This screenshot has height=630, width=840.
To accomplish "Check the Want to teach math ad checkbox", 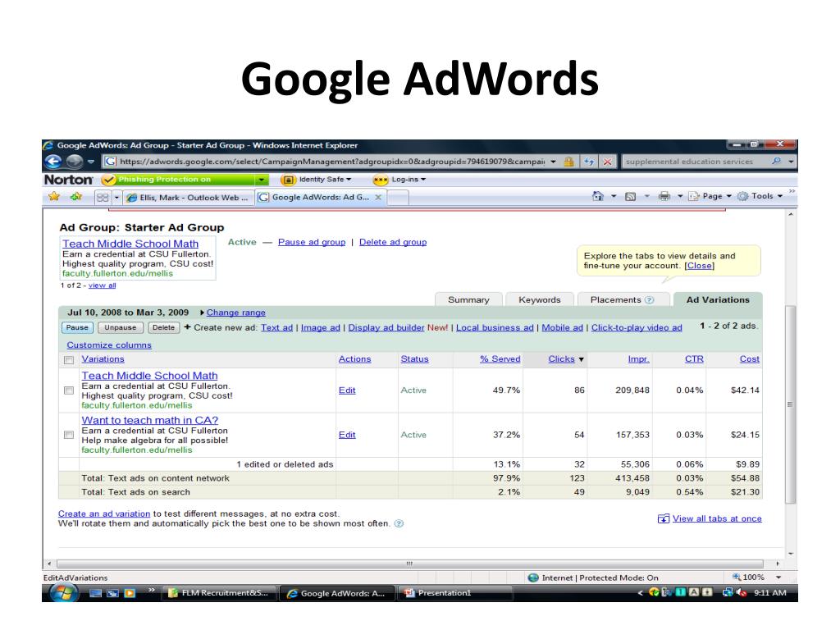I will coord(69,435).
